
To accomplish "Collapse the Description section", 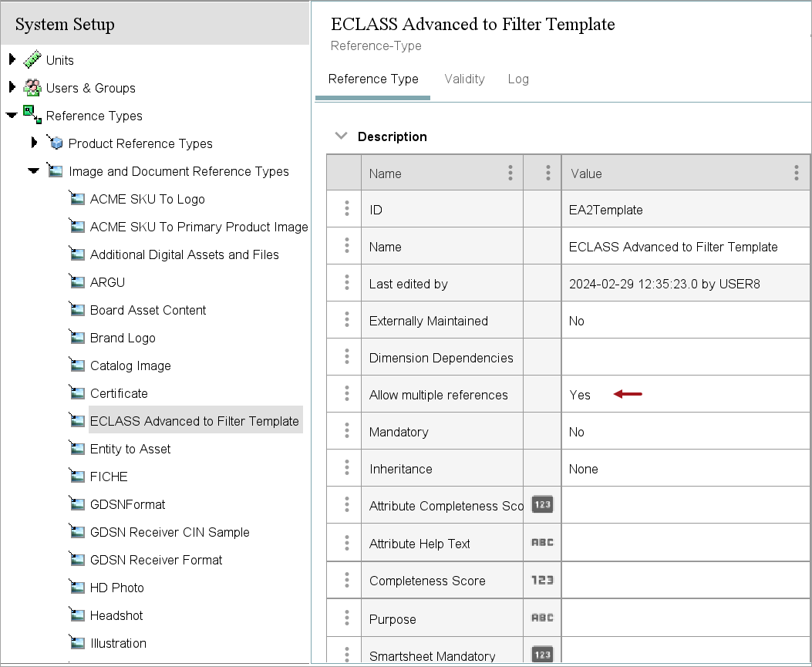I will [x=341, y=136].
